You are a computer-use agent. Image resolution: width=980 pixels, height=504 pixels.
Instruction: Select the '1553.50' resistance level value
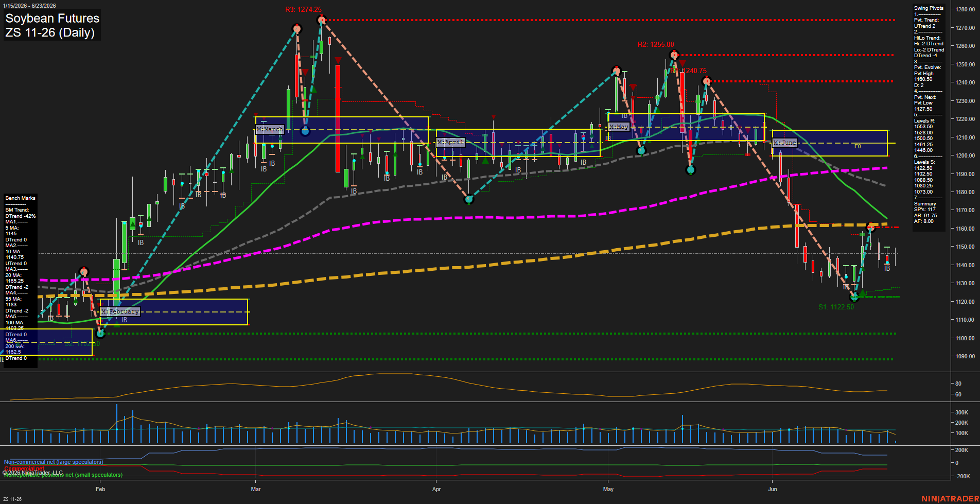click(x=923, y=127)
